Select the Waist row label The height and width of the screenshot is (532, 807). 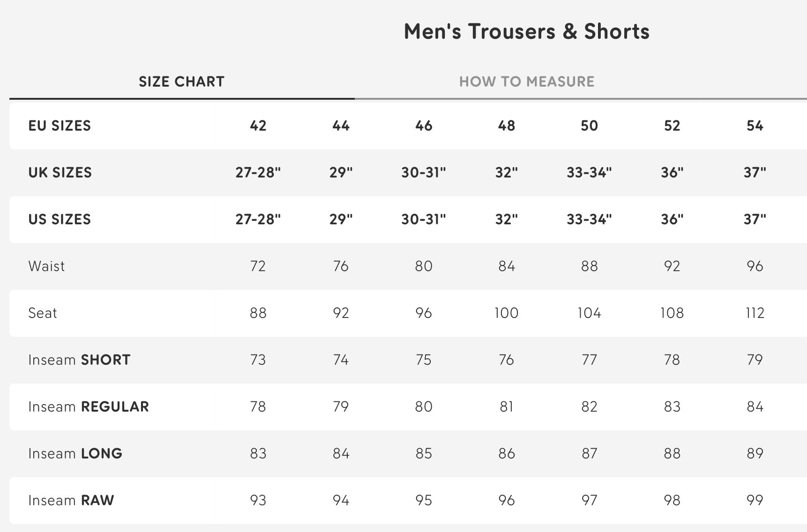pos(46,266)
